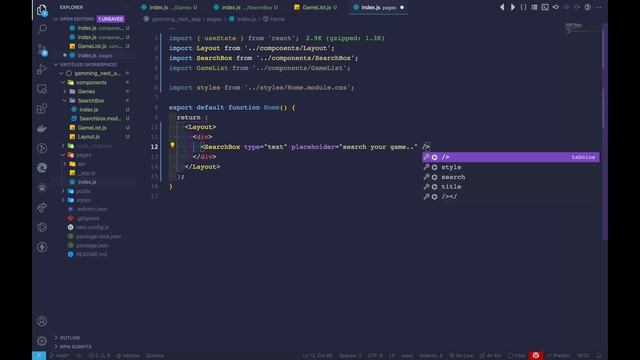Open the preview pane editor toolbar icon
Image resolution: width=640 pixels, height=360 pixels.
tap(545, 7)
